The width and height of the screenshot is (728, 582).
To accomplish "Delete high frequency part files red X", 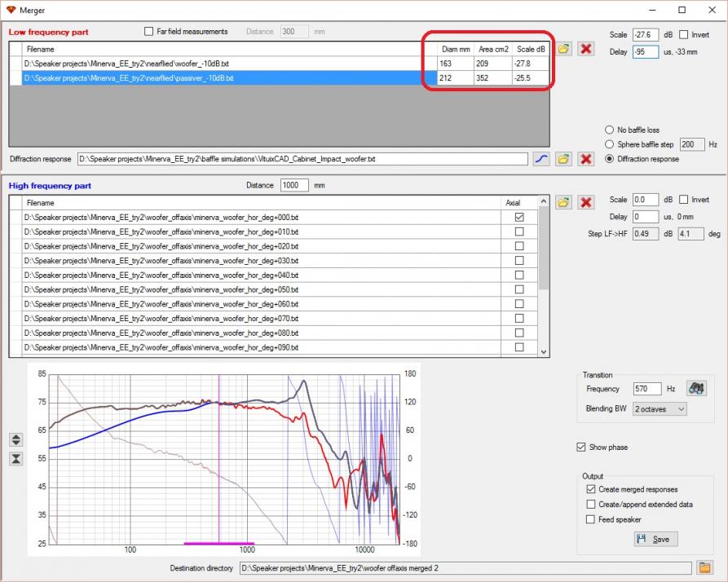I will coord(586,202).
